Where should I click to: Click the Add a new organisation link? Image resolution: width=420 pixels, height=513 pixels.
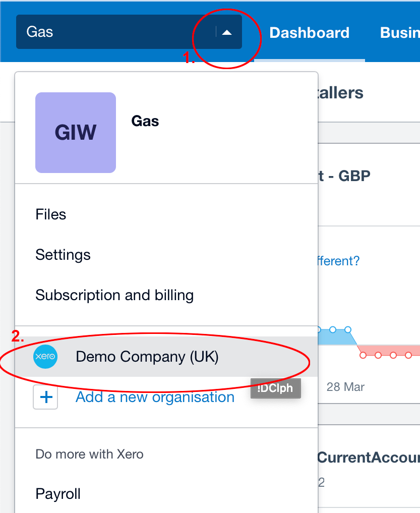[x=155, y=397]
